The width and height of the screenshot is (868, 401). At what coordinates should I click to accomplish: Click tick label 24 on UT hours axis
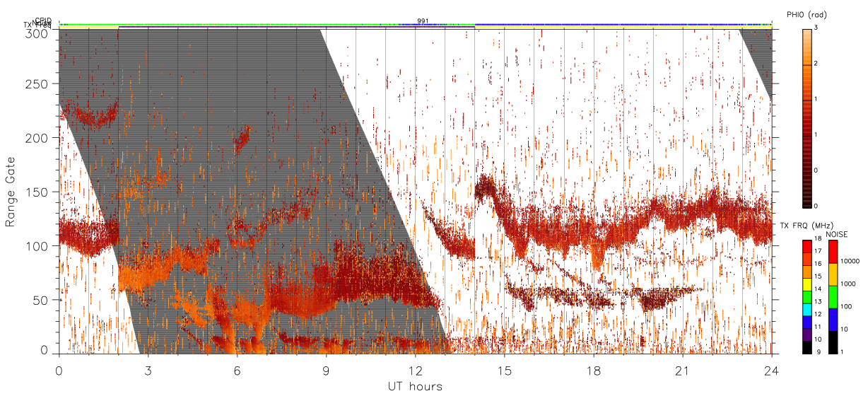point(771,371)
